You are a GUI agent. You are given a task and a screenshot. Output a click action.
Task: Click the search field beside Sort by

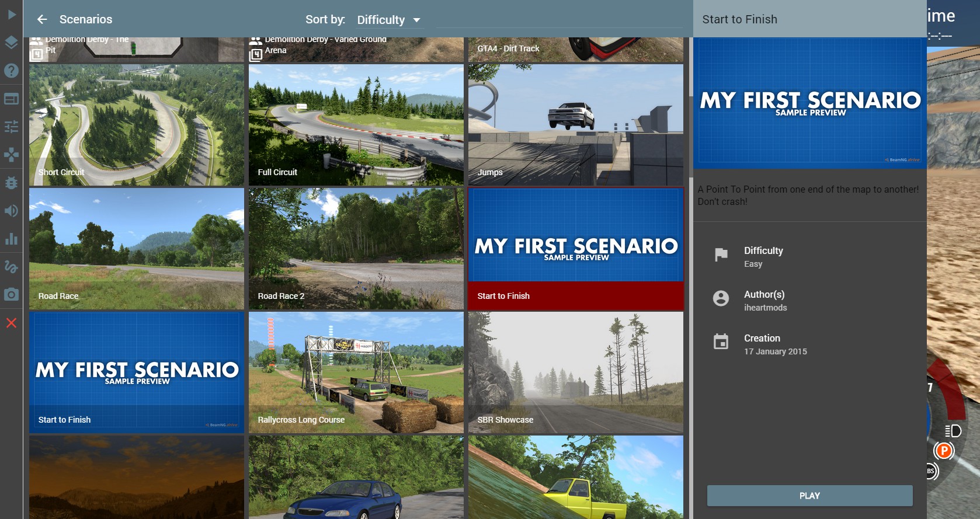pyautogui.click(x=559, y=19)
